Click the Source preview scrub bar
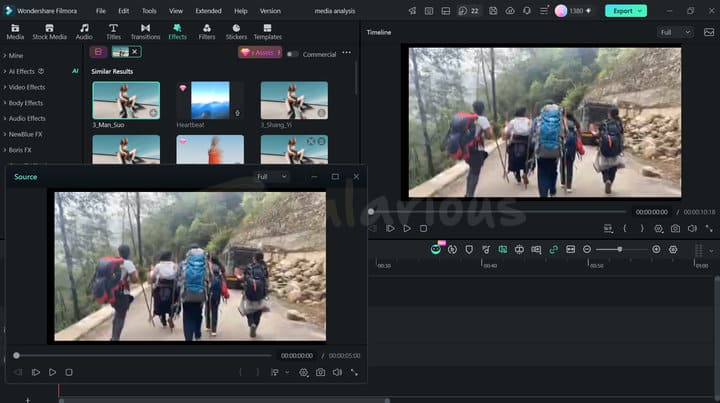The width and height of the screenshot is (720, 403). 143,356
